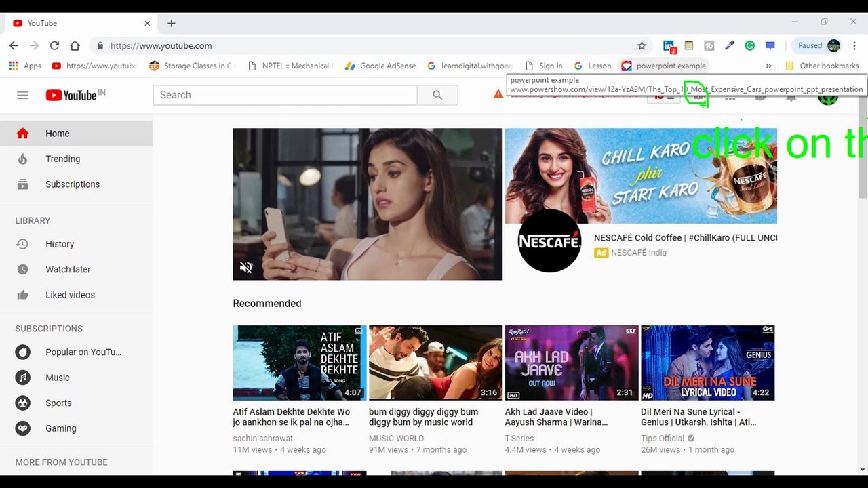Viewport: 868px width, 488px height.
Task: Unmute the Nescafe ad video
Action: coord(246,268)
